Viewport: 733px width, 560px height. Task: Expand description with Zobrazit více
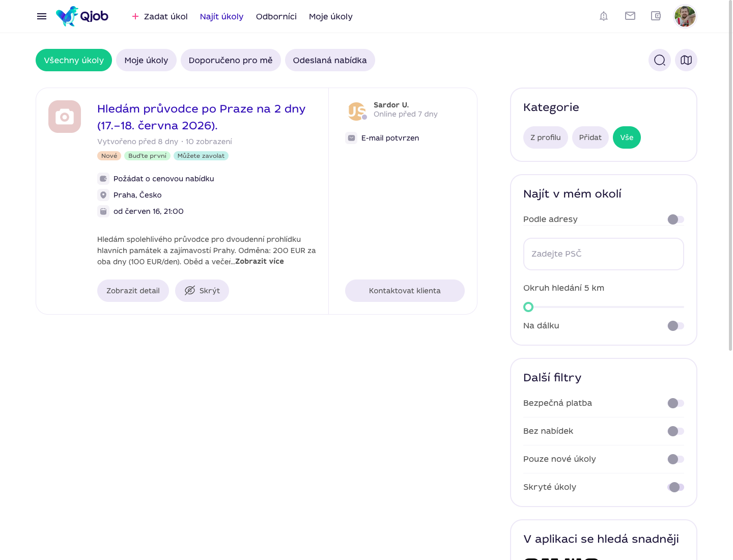(260, 261)
